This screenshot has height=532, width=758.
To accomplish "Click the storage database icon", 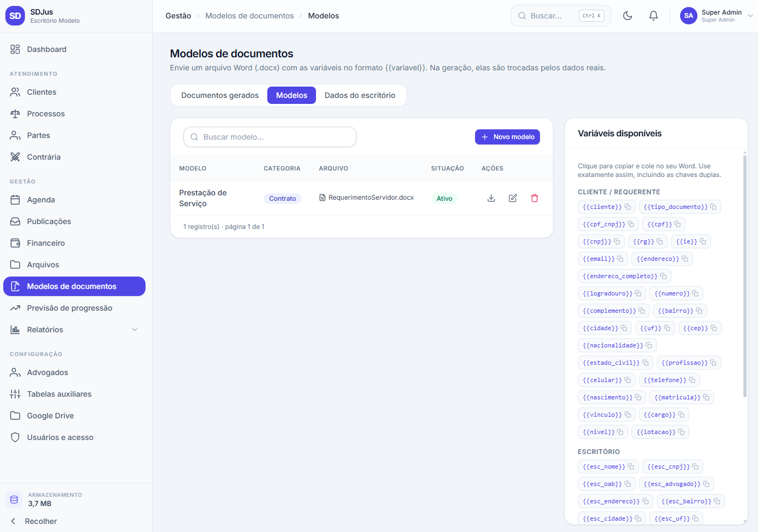I will (x=14, y=500).
